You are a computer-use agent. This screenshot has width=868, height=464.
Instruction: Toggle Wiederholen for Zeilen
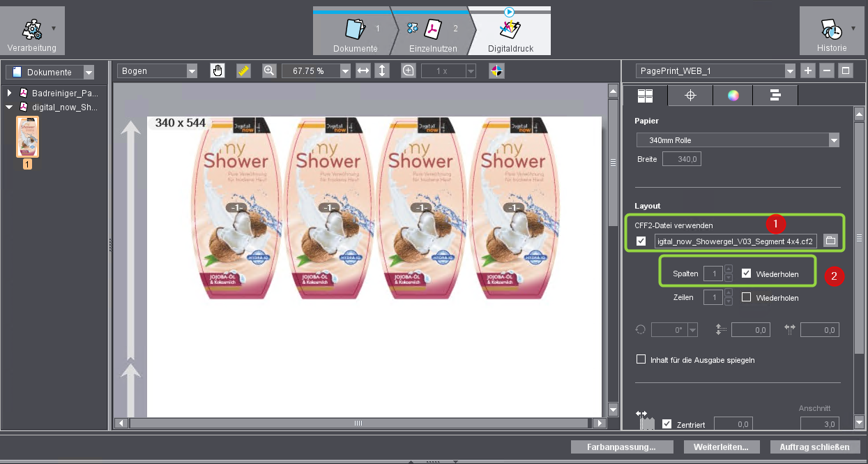click(745, 297)
